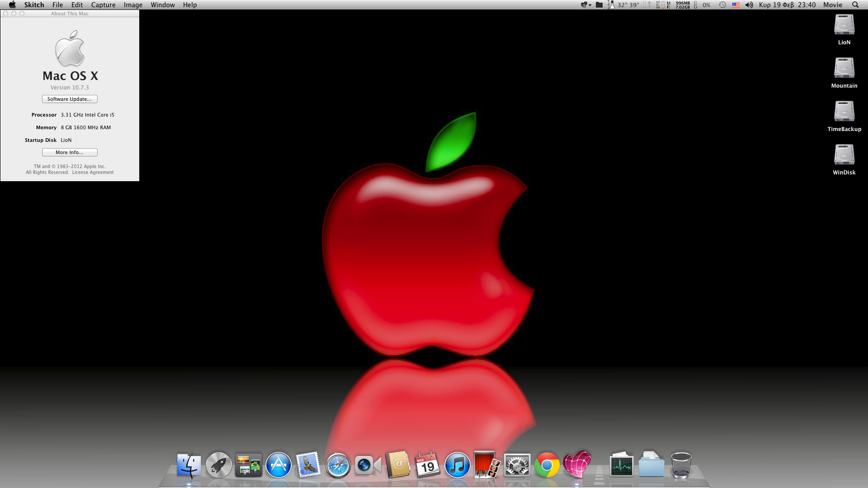Open iCal calendar showing 19

coord(428,465)
